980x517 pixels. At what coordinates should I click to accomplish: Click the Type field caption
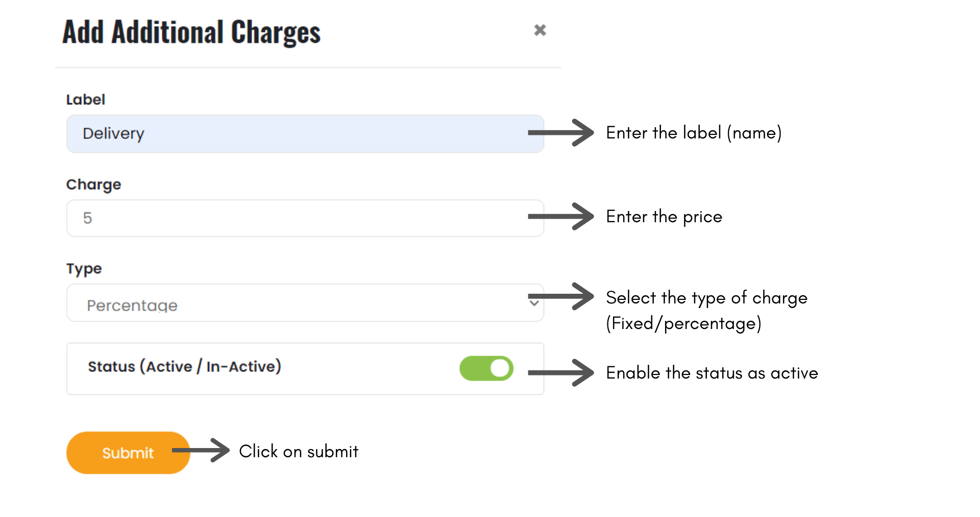(x=84, y=269)
